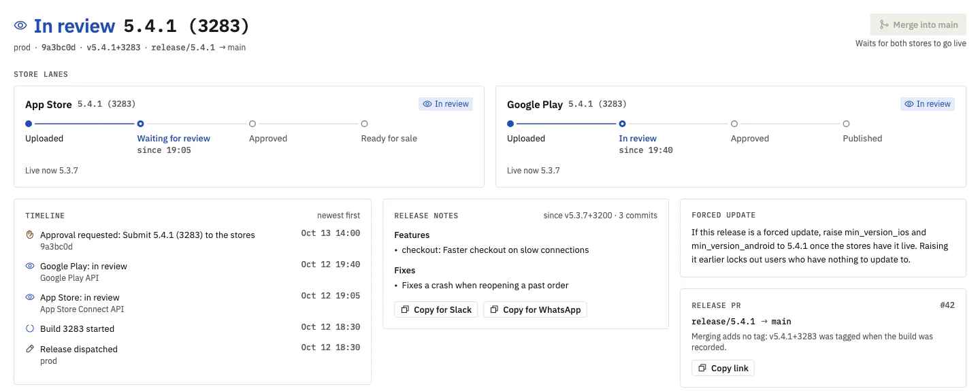Click the Release dispatched entry text
Screen dimensions: 980x391
tap(79, 349)
